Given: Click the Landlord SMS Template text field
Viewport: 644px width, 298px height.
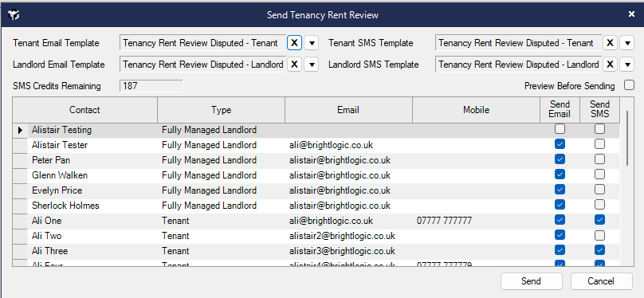Looking at the screenshot, I should point(519,65).
